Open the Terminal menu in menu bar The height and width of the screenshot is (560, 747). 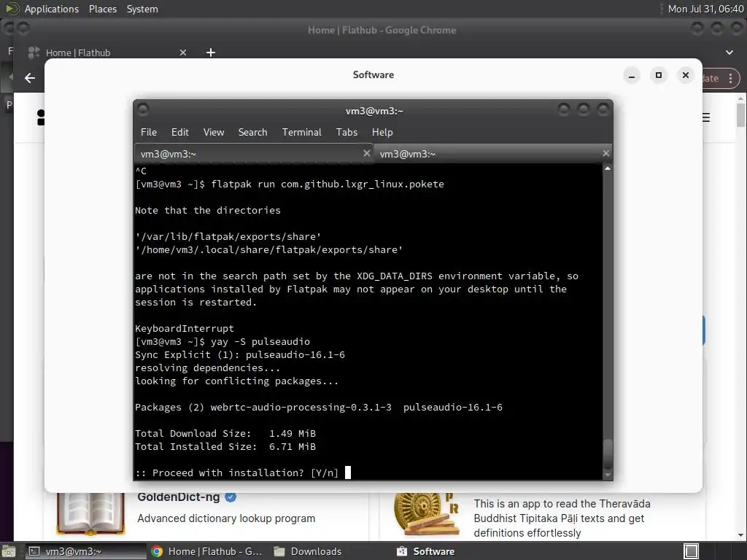(301, 133)
